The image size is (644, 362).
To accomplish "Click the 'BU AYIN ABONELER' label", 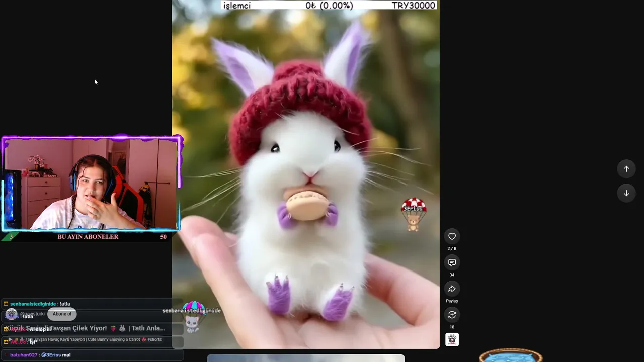I will 88,237.
